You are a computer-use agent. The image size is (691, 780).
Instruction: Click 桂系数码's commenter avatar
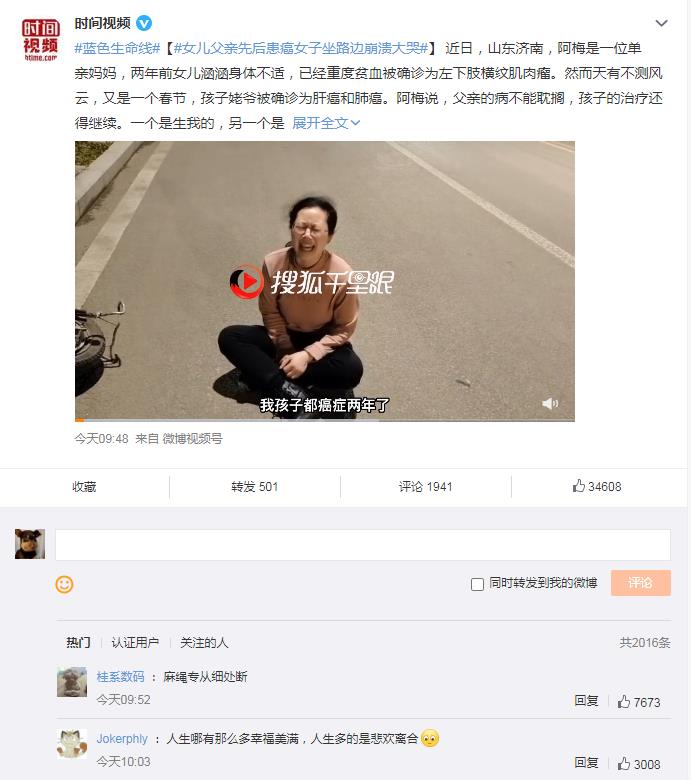(x=72, y=682)
